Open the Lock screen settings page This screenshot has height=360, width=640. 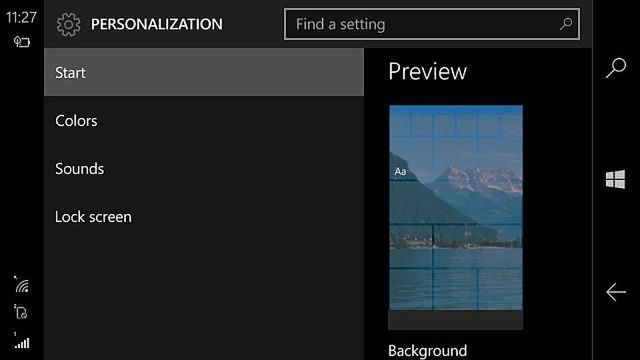[x=204, y=217]
